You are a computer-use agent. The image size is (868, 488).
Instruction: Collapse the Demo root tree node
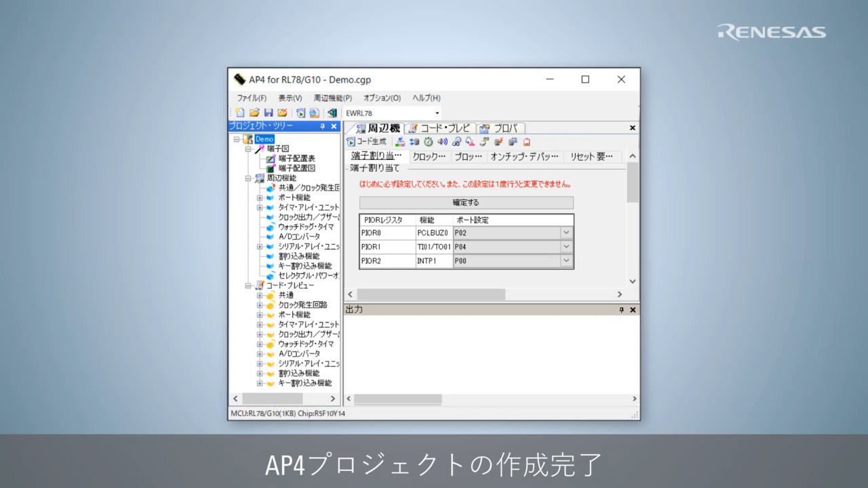237,139
